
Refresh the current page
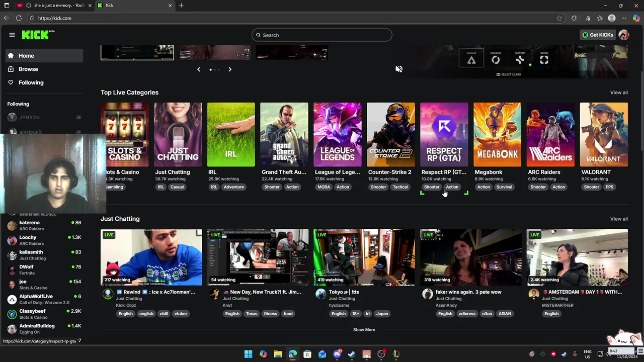pyautogui.click(x=19, y=18)
